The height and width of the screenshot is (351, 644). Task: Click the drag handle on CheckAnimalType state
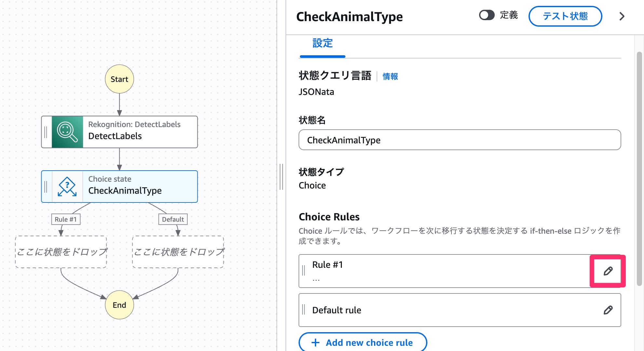click(x=46, y=187)
